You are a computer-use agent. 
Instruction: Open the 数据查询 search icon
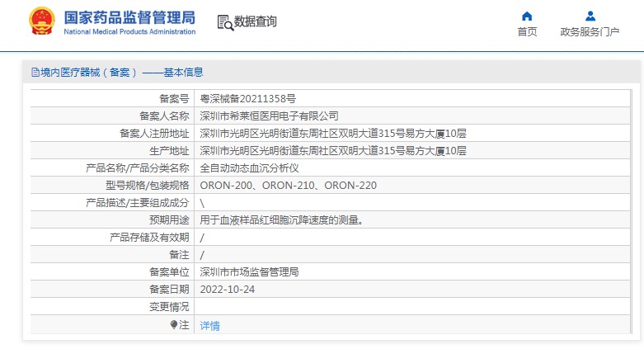225,22
